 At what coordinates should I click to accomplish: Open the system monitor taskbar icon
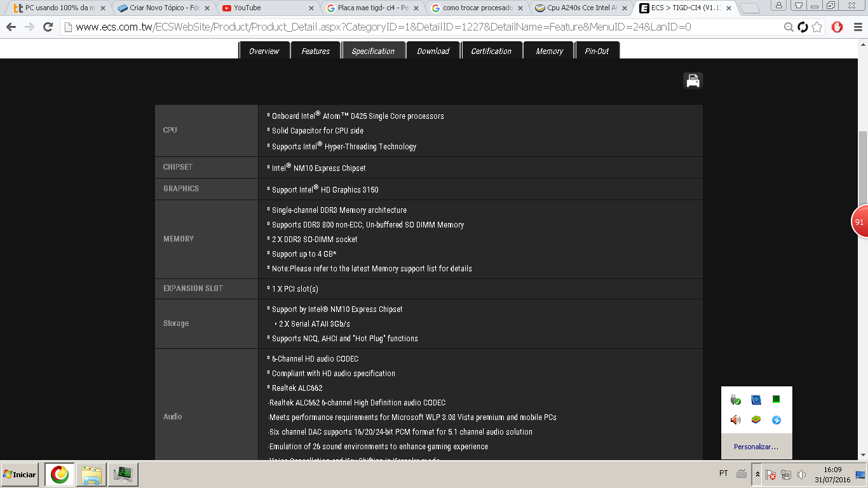[123, 475]
